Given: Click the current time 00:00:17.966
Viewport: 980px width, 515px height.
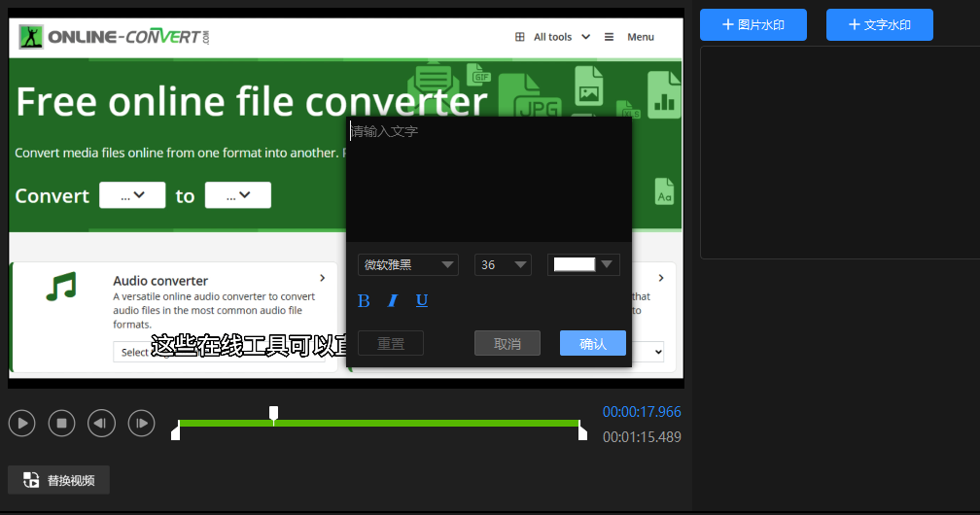Looking at the screenshot, I should pyautogui.click(x=642, y=412).
